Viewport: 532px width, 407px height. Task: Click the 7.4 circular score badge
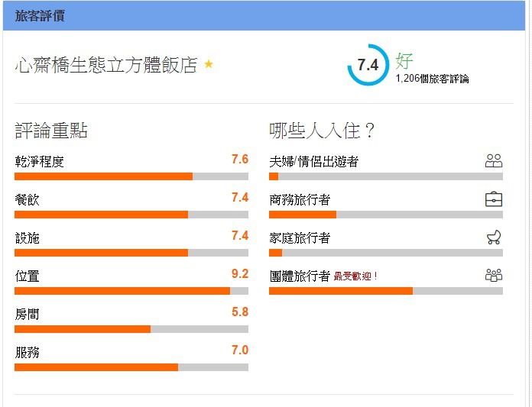click(368, 64)
